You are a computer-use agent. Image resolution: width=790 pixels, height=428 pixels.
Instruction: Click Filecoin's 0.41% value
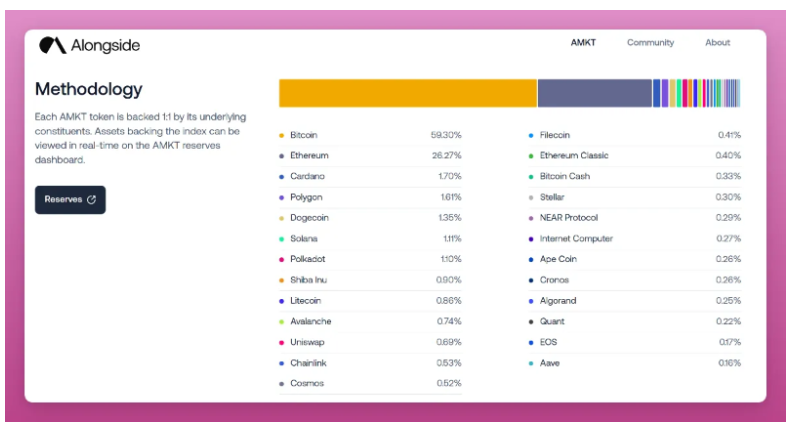click(x=729, y=135)
